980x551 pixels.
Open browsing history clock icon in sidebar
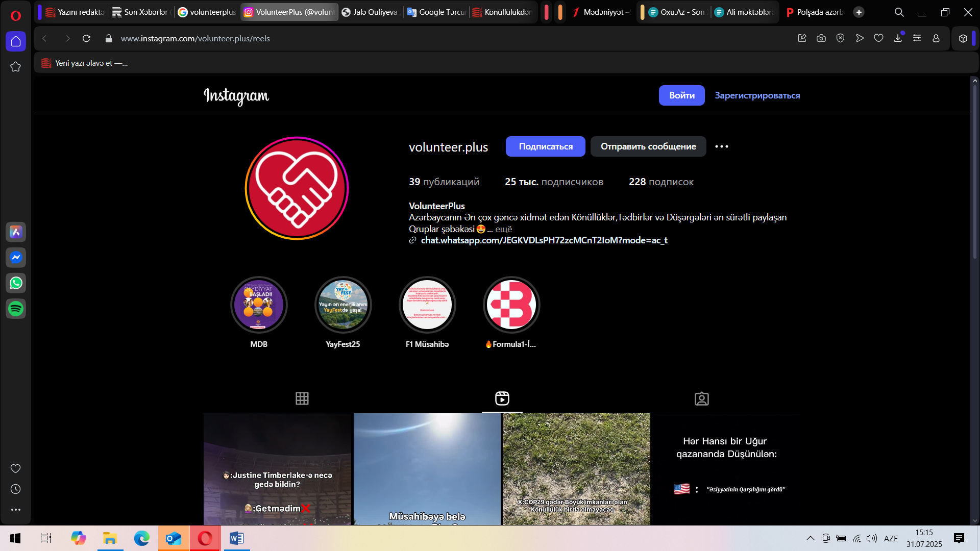pyautogui.click(x=16, y=489)
